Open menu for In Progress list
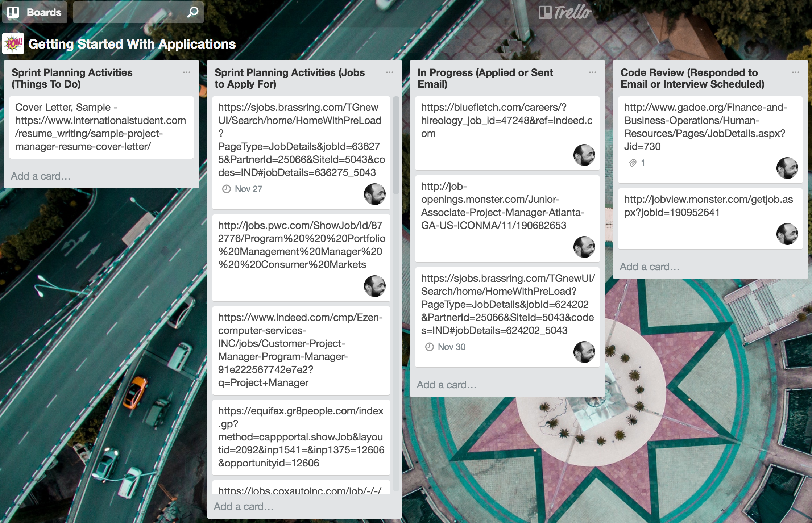Image resolution: width=812 pixels, height=523 pixels. [593, 72]
